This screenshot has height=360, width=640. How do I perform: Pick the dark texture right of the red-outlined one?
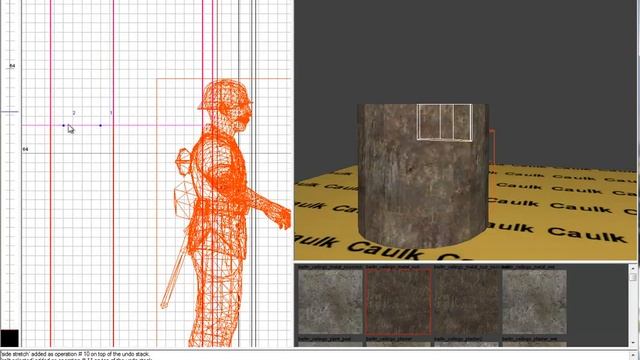pos(467,302)
